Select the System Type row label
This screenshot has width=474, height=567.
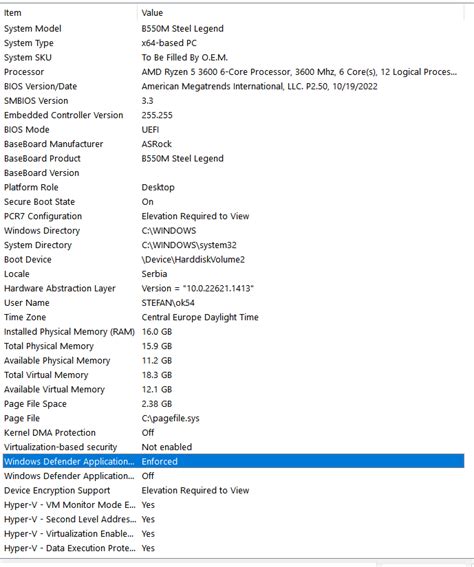pos(29,43)
